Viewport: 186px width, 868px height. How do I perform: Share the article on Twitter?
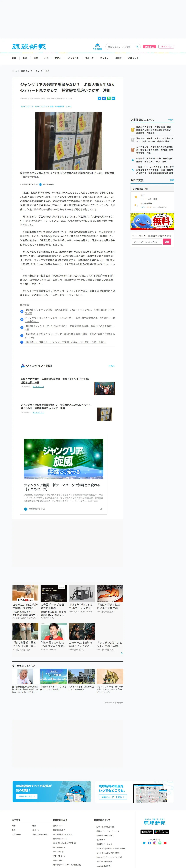tap(100, 98)
